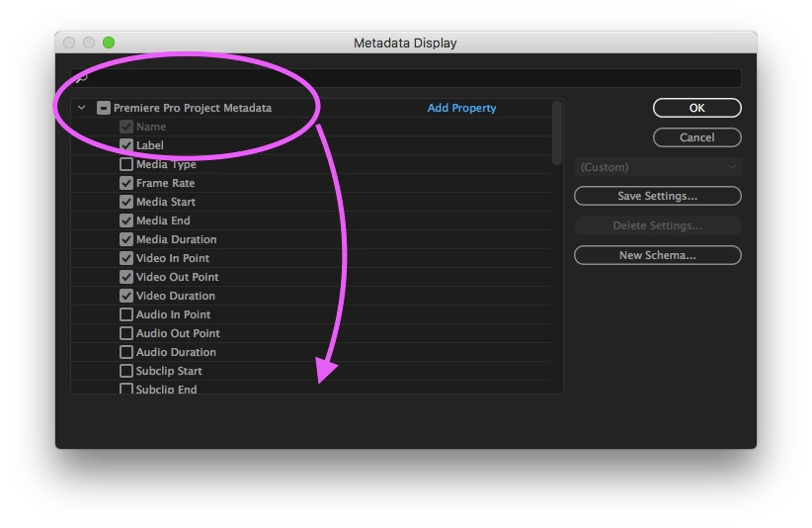Uncheck the Video Out Point checkbox
This screenshot has width=812, height=528.
tap(126, 277)
